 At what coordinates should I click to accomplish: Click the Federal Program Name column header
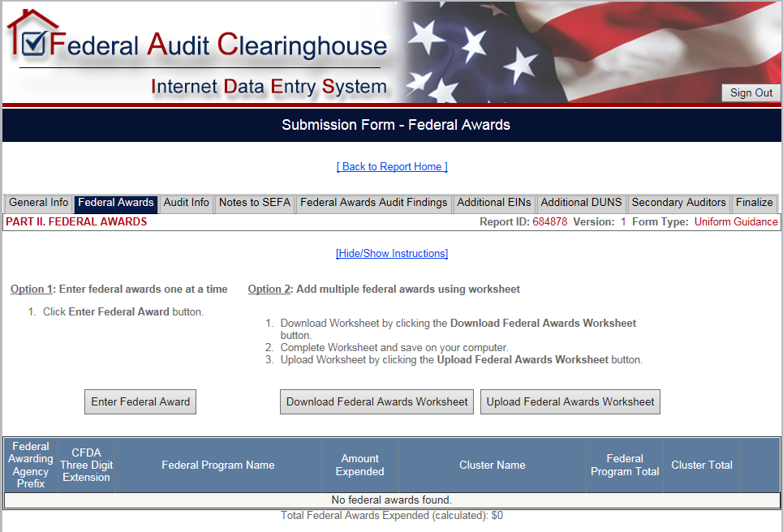218,466
